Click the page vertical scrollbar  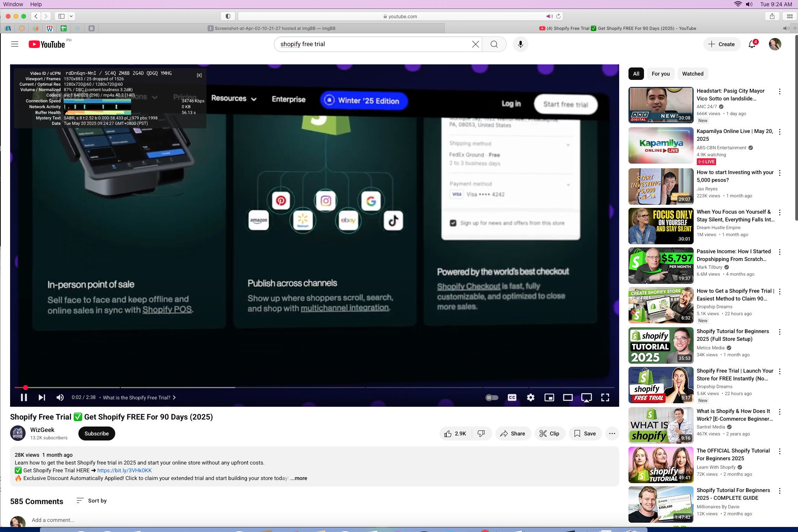click(796, 128)
